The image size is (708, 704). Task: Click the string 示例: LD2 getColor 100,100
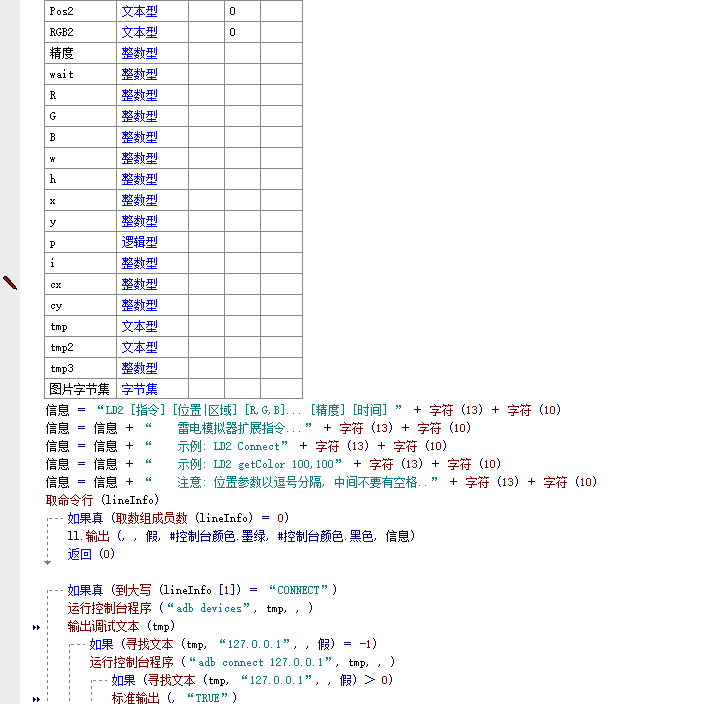pos(256,464)
